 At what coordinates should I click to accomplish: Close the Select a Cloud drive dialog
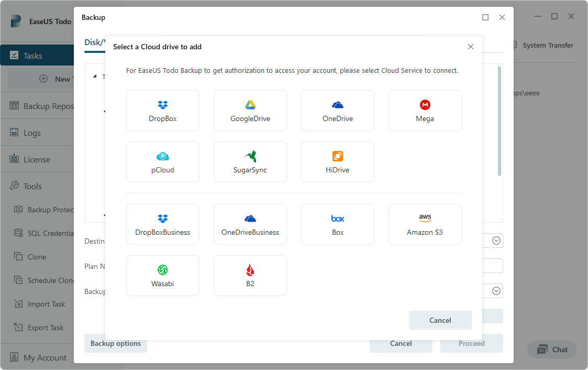pyautogui.click(x=471, y=47)
